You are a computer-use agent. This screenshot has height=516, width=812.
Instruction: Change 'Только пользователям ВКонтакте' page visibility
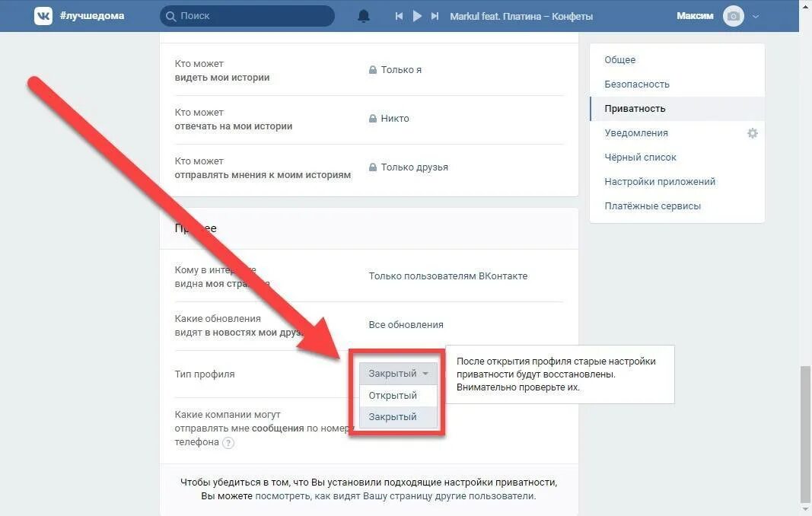[448, 276]
